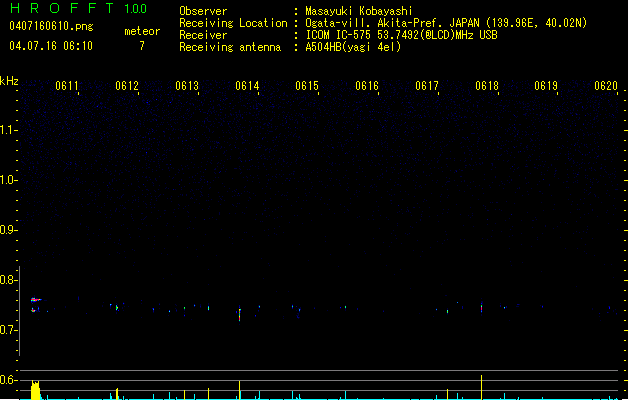Click the 1.0 kHz axis label
Screen dimensions: 629x400
pyautogui.click(x=9, y=180)
